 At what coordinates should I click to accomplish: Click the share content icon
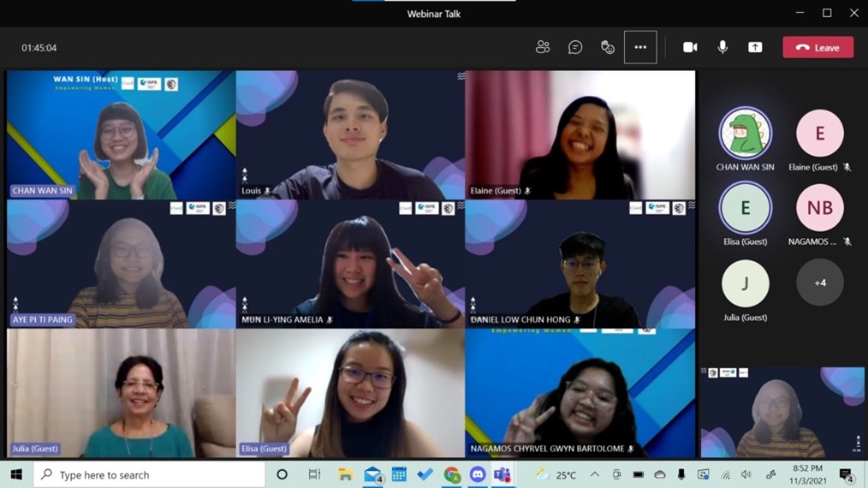click(755, 48)
